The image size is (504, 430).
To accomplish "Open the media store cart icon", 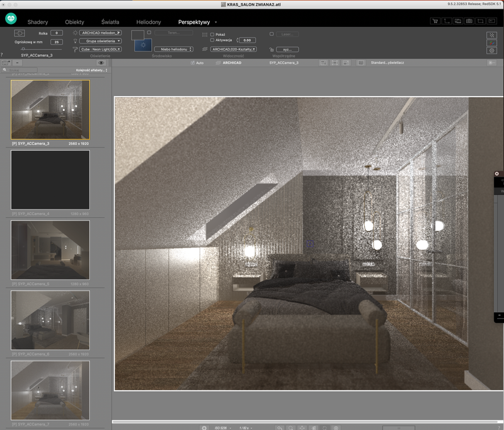I will (435, 21).
